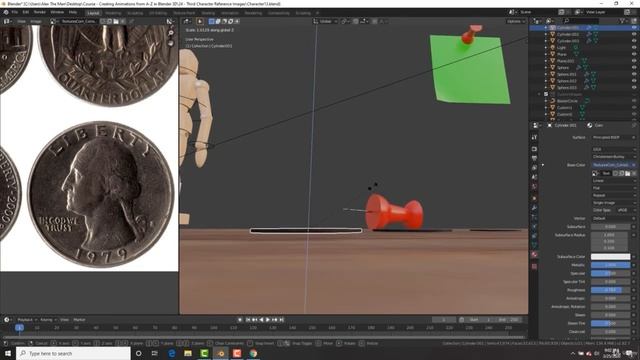Open the image editor View menu
This screenshot has width=640, height=360.
(21, 21)
